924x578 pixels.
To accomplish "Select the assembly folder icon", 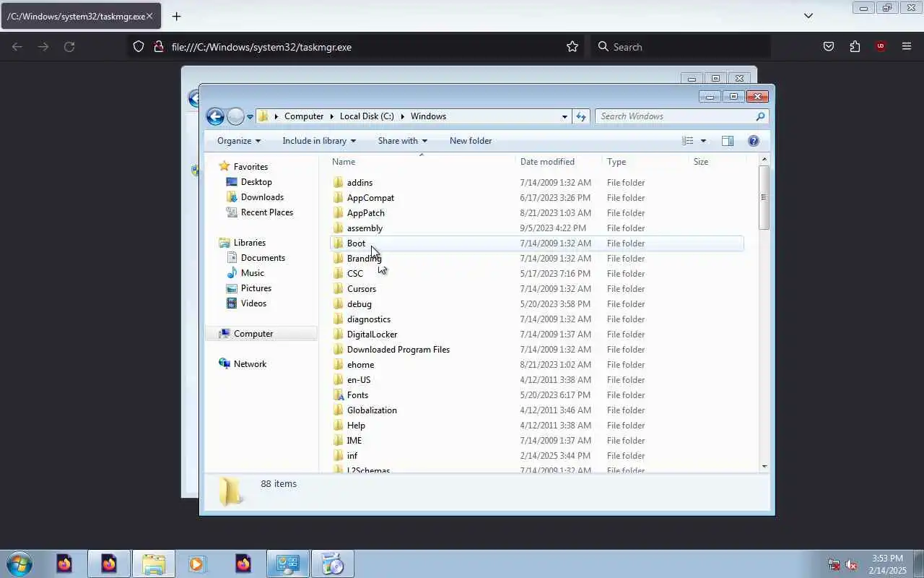I will (339, 228).
